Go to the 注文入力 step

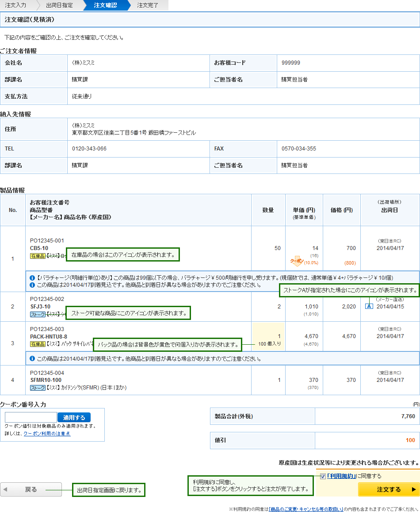16,5
